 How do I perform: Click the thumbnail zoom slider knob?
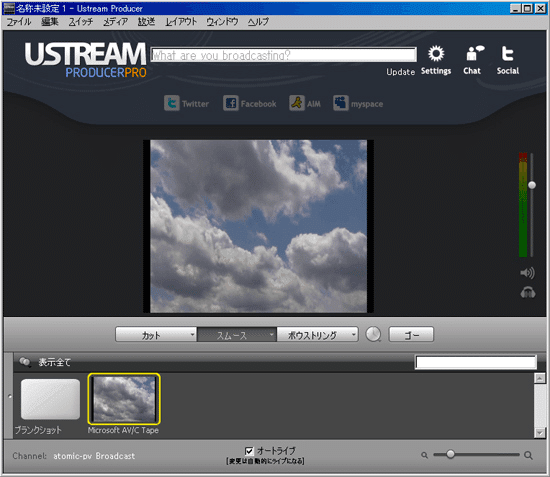pos(450,455)
